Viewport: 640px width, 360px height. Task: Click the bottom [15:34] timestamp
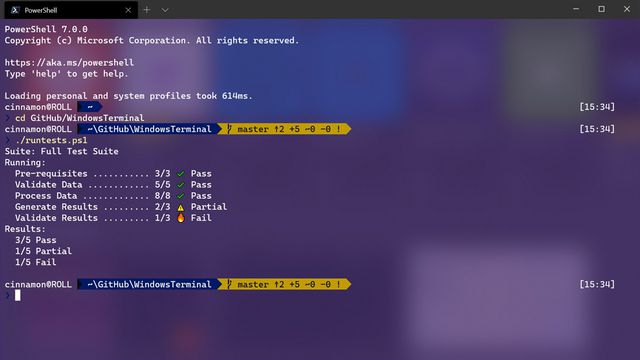pyautogui.click(x=597, y=284)
